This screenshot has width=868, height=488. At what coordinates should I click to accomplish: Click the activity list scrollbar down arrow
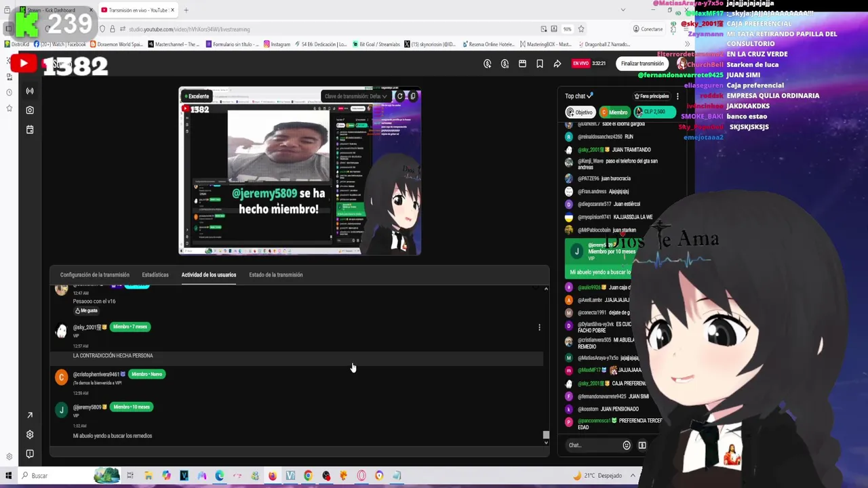tap(546, 443)
